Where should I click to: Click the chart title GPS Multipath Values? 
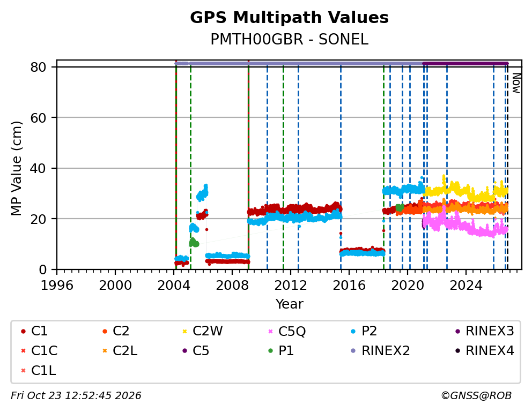click(x=289, y=18)
